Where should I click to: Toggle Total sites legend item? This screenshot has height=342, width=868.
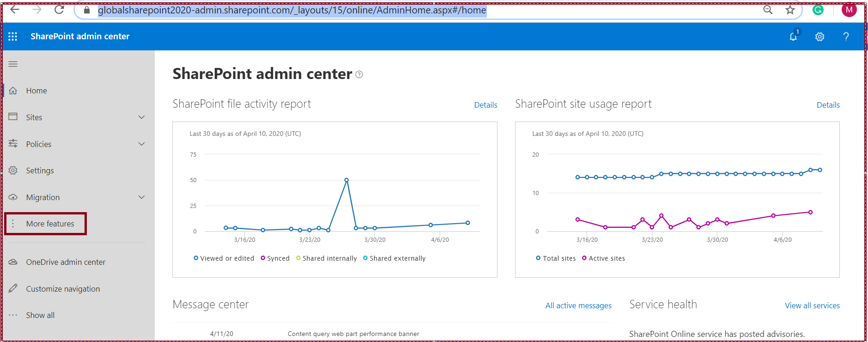click(556, 258)
